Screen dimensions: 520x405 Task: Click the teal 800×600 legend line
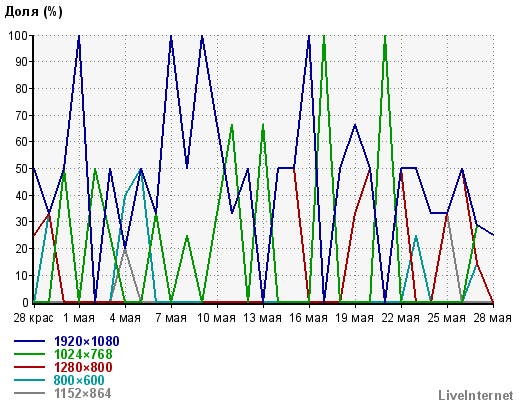29,380
